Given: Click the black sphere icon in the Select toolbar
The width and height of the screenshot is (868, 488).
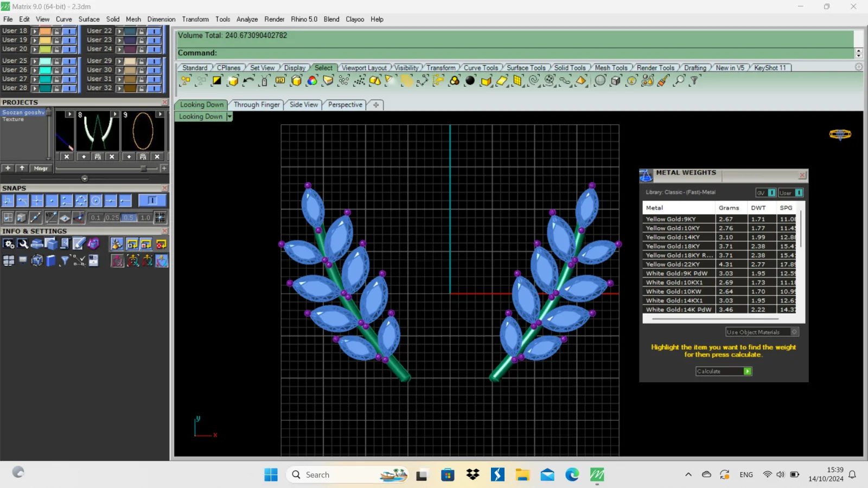Looking at the screenshot, I should click(470, 81).
